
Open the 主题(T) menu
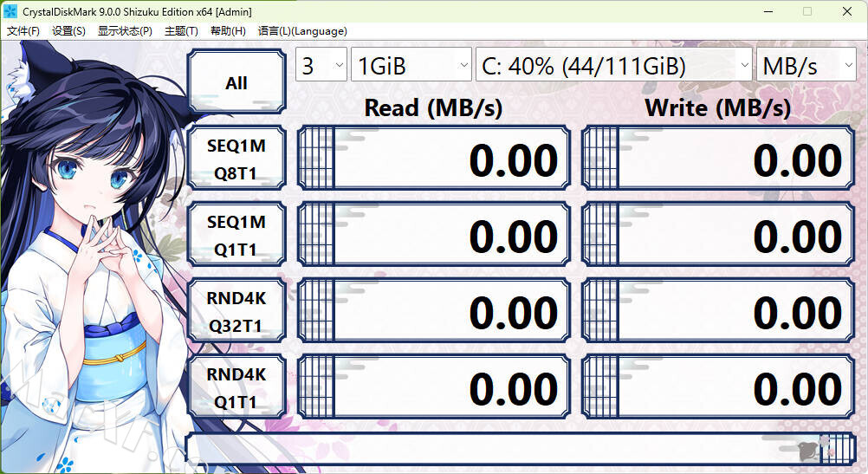(x=181, y=31)
